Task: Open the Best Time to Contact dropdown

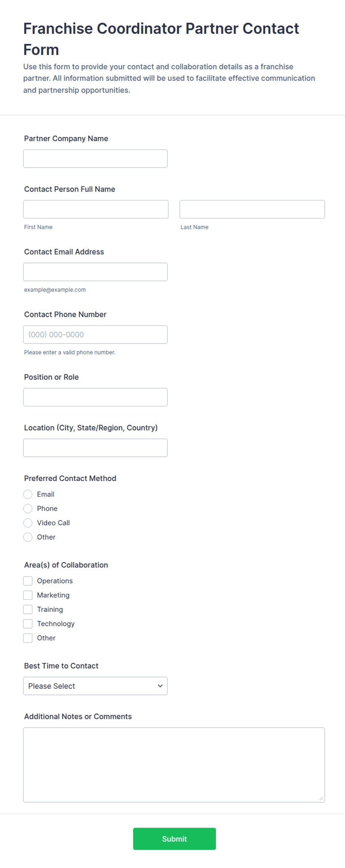Action: pyautogui.click(x=95, y=686)
